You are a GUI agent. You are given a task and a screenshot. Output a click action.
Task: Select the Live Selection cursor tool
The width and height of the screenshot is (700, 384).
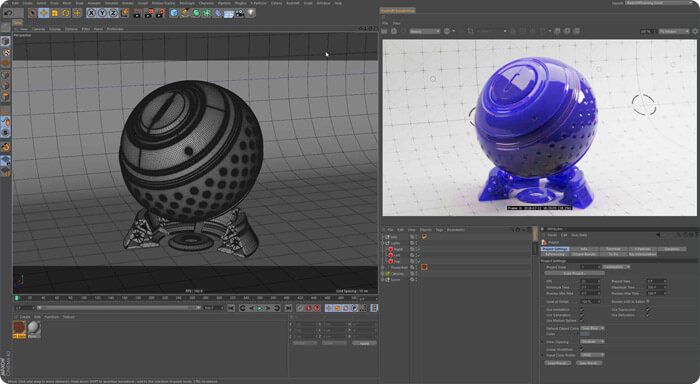33,13
